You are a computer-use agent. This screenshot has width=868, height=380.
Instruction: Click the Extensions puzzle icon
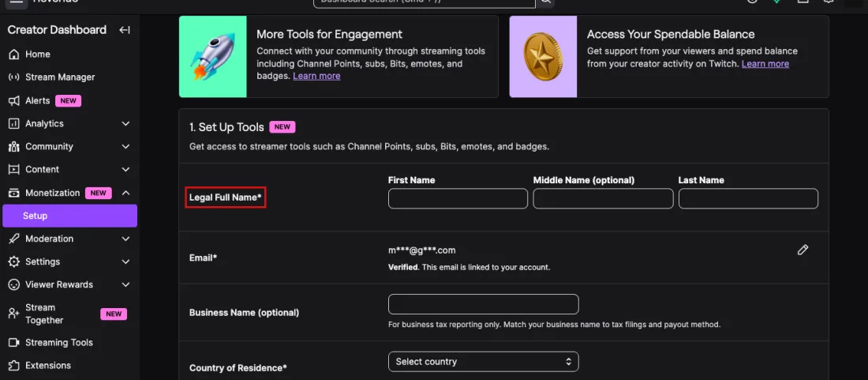click(x=14, y=366)
